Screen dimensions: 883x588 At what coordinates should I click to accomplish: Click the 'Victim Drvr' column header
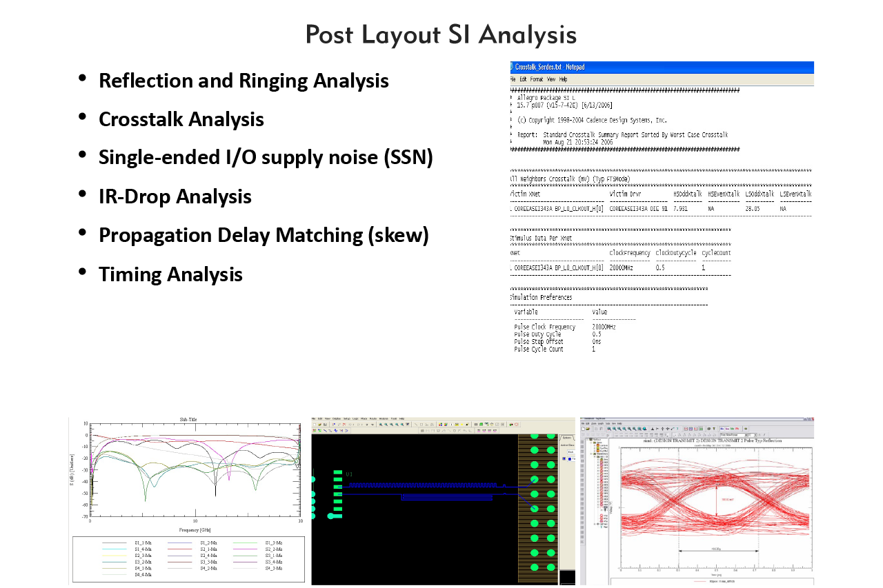coord(626,194)
